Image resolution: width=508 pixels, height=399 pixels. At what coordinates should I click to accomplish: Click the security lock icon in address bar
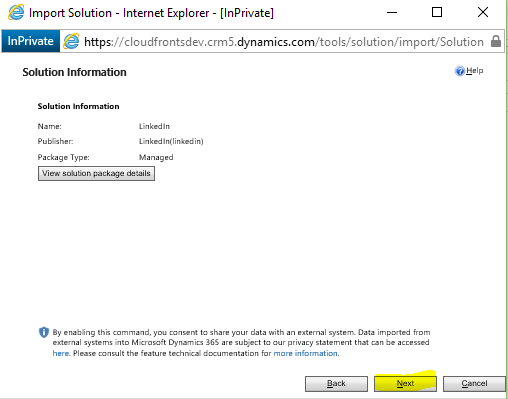pos(496,41)
